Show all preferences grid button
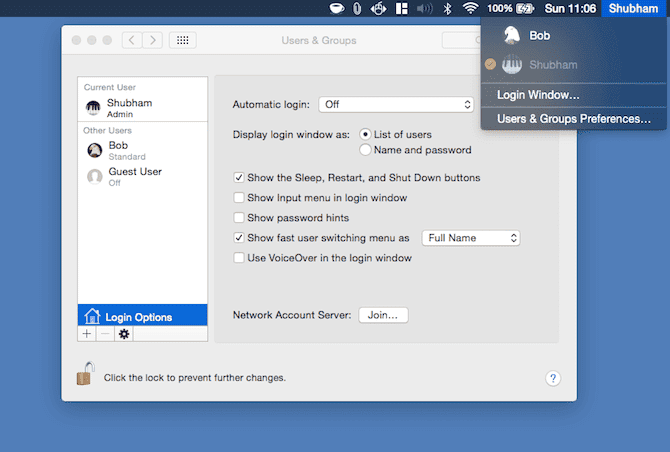 182,40
